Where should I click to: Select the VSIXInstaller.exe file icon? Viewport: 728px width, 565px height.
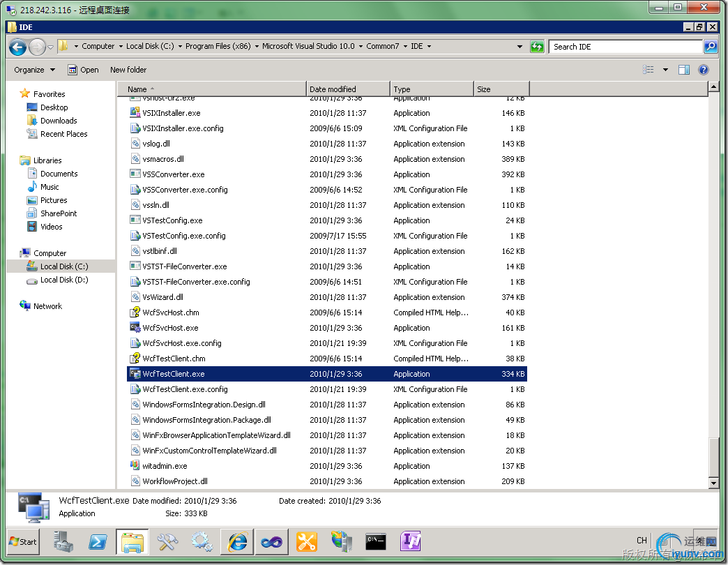(135, 112)
